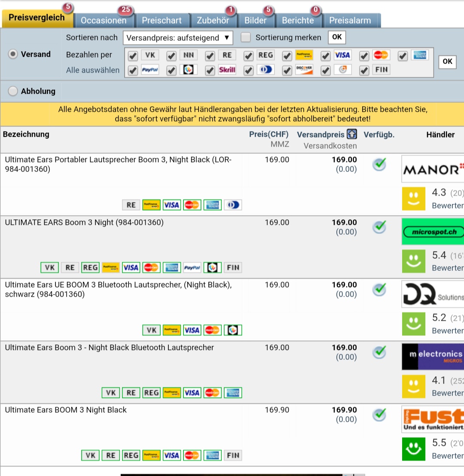The image size is (464, 476).
Task: Open the microspot.ch merchant logo
Action: coord(432,232)
